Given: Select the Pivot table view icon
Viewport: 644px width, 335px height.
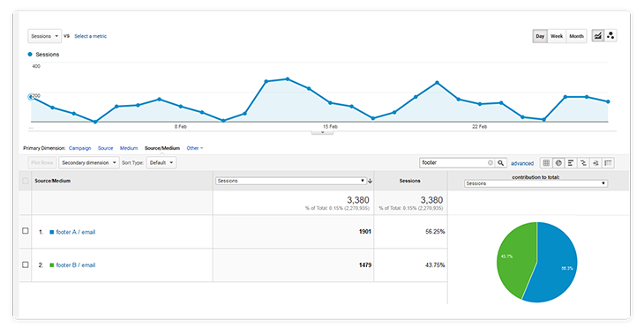Looking at the screenshot, I should [608, 163].
